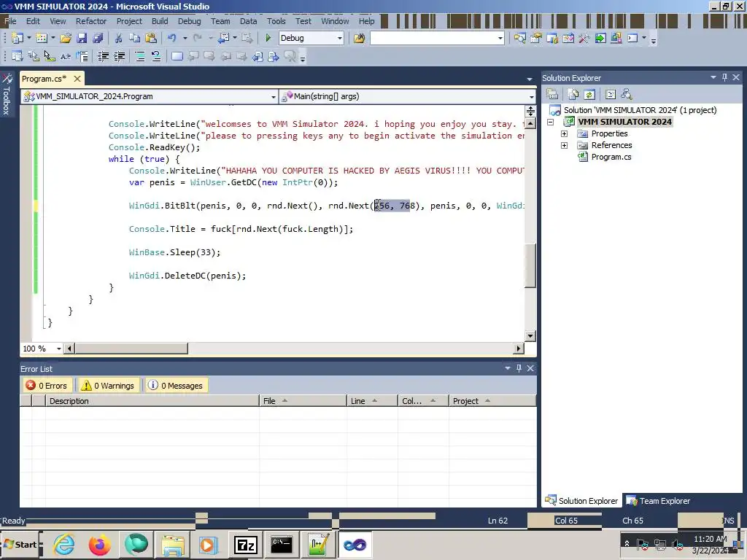Screen dimensions: 747x560
Task: Click the green arrow Start Page icon
Action: click(600, 38)
